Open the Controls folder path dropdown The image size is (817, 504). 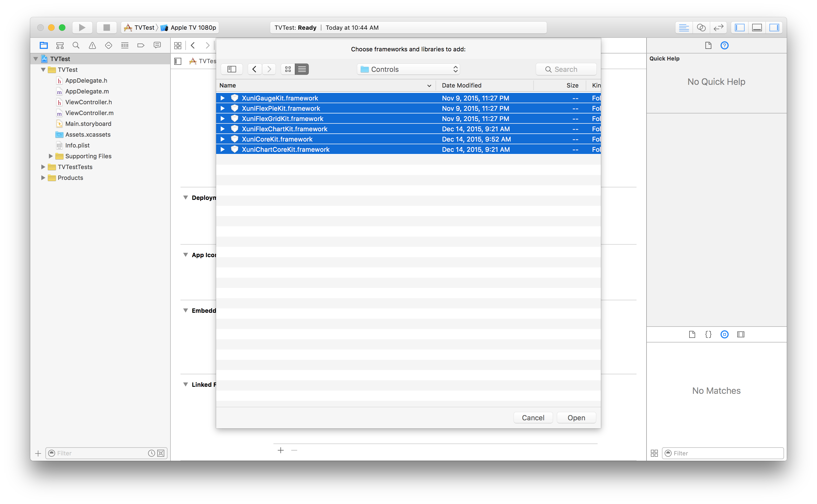pyautogui.click(x=408, y=69)
